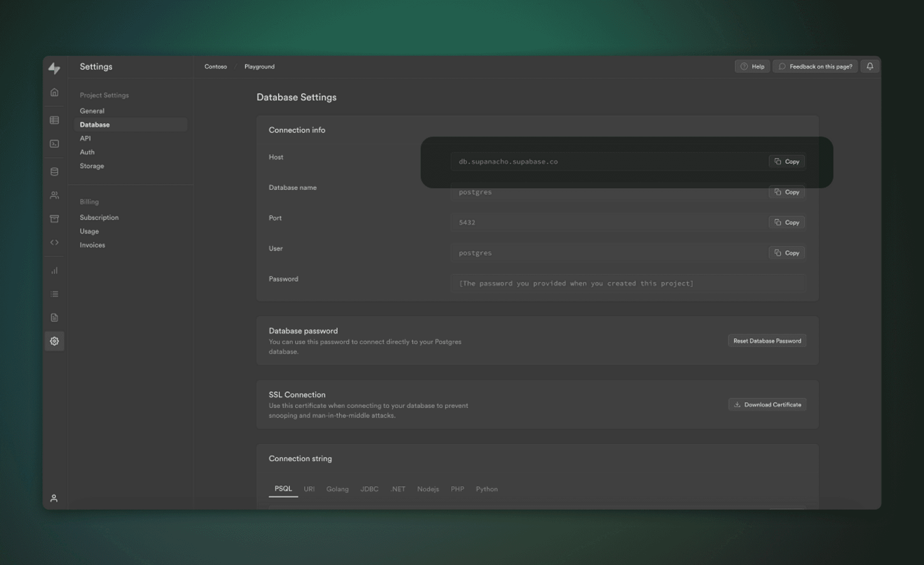Open the Home icon in sidebar

(55, 92)
